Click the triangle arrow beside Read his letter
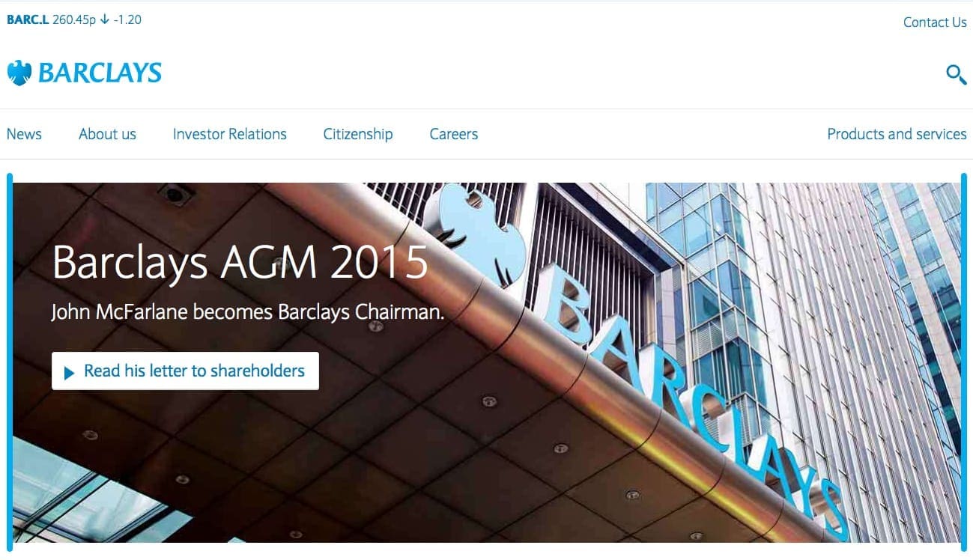 point(70,372)
